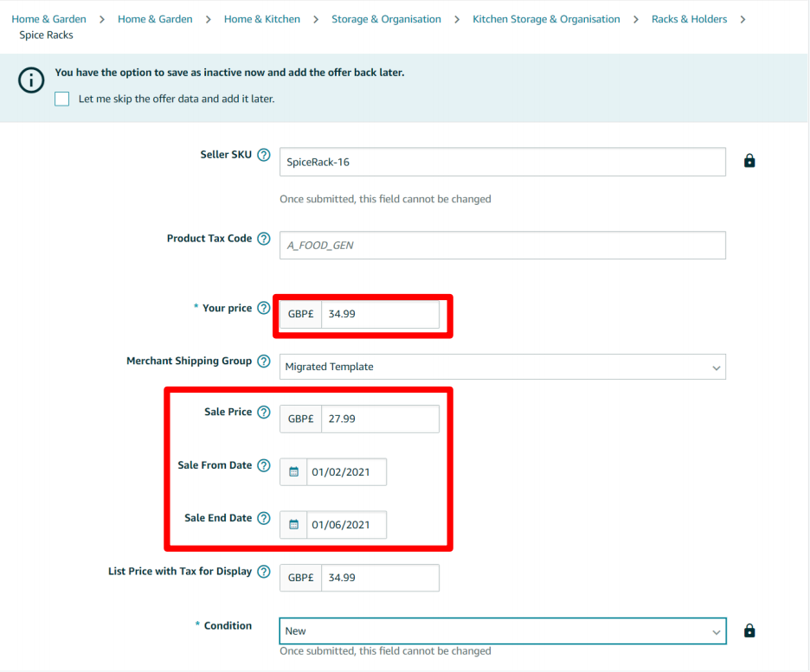Image resolution: width=810 pixels, height=672 pixels.
Task: Open the Storage & Organisation breadcrumb link
Action: [x=387, y=19]
